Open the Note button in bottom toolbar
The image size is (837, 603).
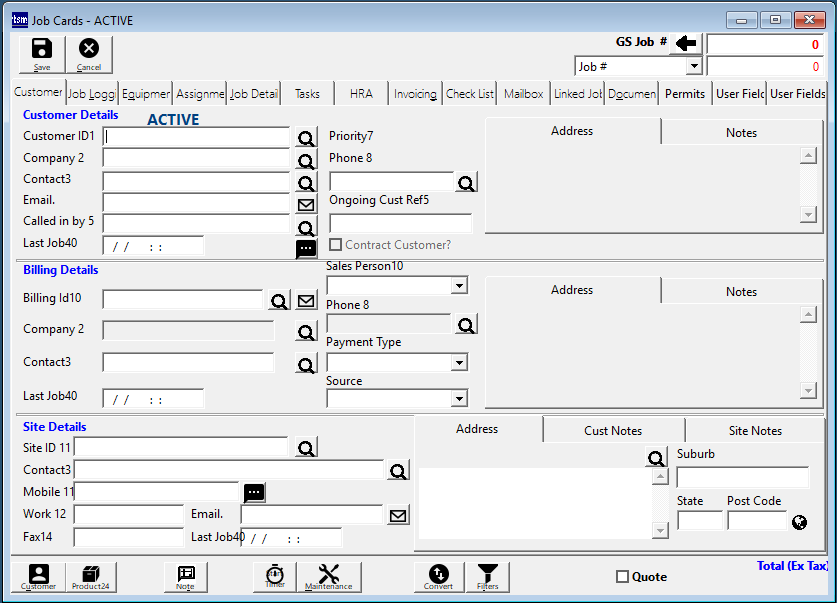185,576
